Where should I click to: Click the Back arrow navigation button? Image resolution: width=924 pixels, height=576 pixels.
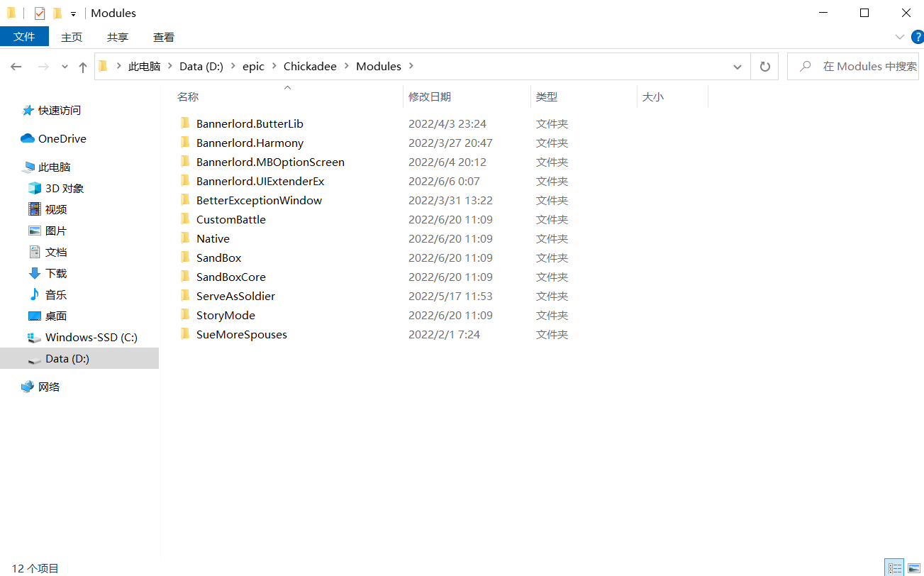click(16, 67)
